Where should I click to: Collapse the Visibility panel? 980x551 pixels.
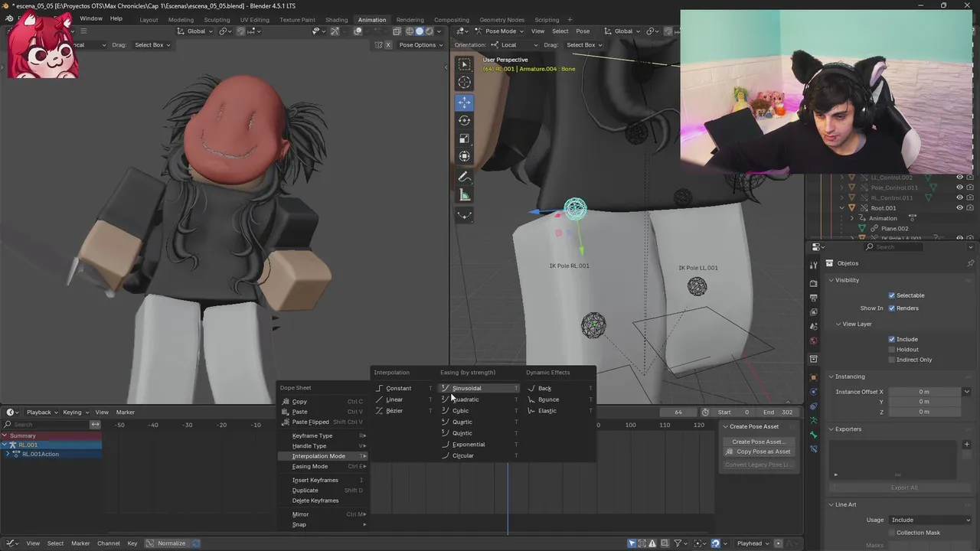(832, 280)
